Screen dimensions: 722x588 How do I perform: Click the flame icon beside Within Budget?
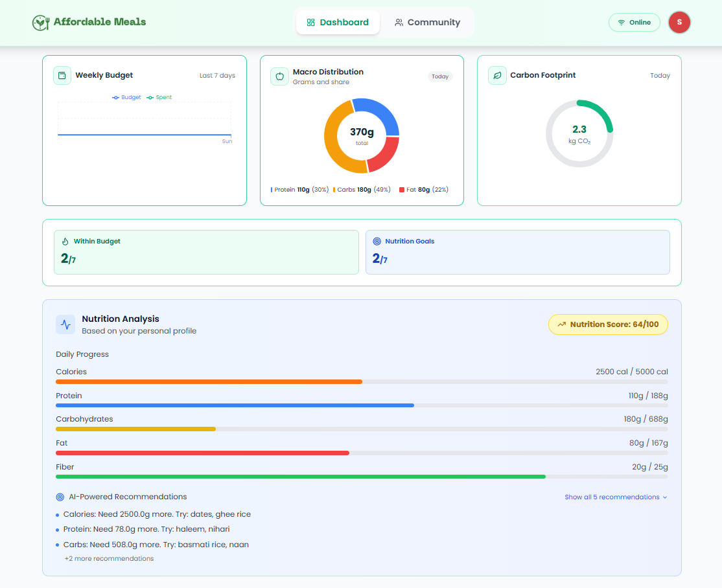click(65, 241)
